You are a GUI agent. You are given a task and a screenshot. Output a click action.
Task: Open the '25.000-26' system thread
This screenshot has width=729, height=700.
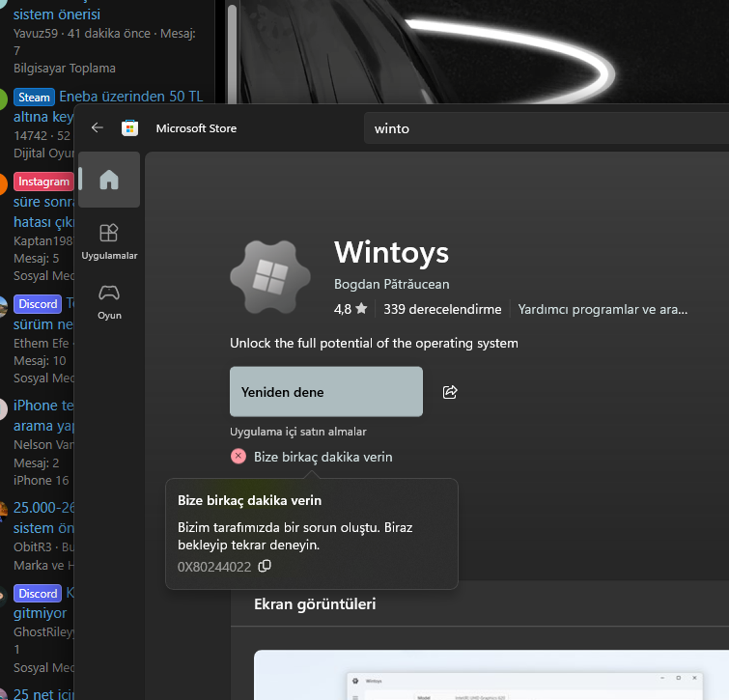pyautogui.click(x=43, y=518)
